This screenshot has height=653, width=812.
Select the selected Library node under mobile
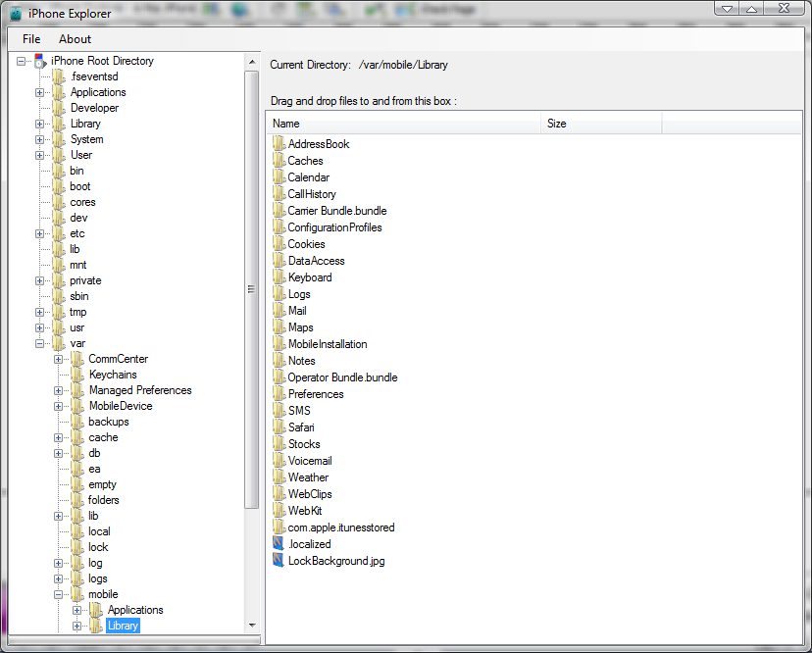pos(123,626)
